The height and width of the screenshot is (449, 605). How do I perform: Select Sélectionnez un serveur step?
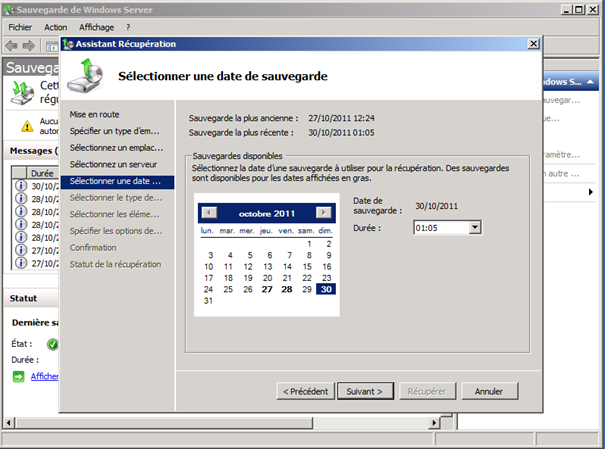113,164
